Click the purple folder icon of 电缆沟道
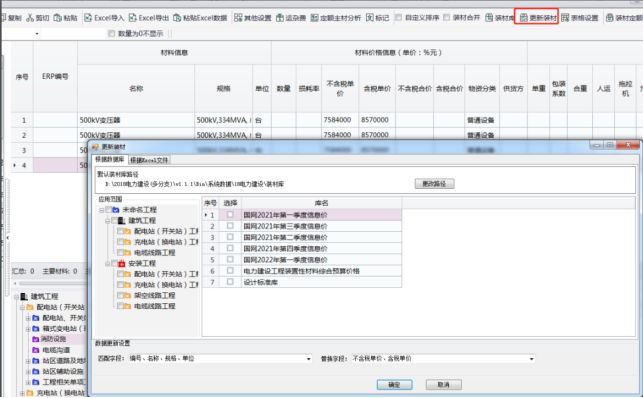This screenshot has height=398, width=643. [36, 350]
